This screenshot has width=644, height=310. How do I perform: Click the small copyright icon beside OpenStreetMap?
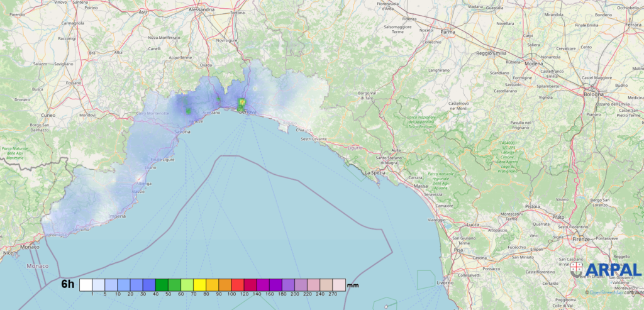click(586, 292)
